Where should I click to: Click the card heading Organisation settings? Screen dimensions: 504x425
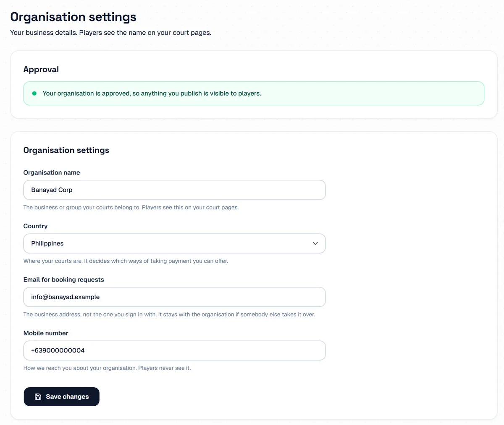click(66, 150)
